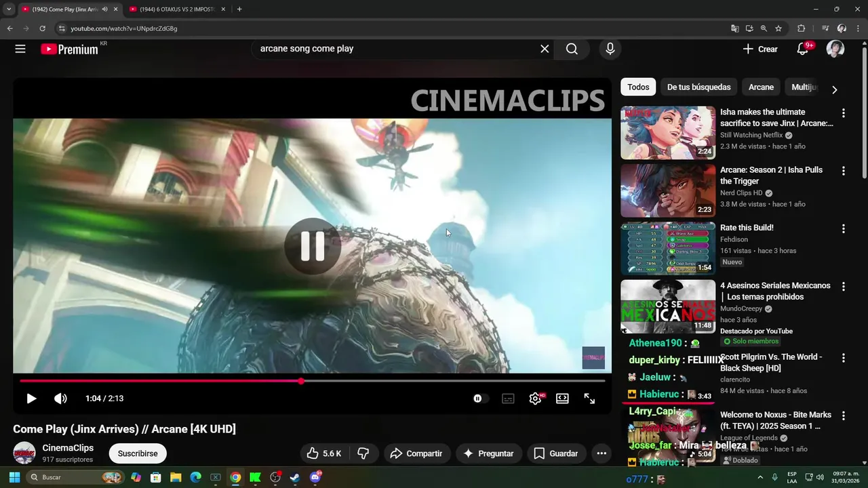The height and width of the screenshot is (488, 868).
Task: Open the YouTube guide hamburger menu
Action: click(20, 49)
